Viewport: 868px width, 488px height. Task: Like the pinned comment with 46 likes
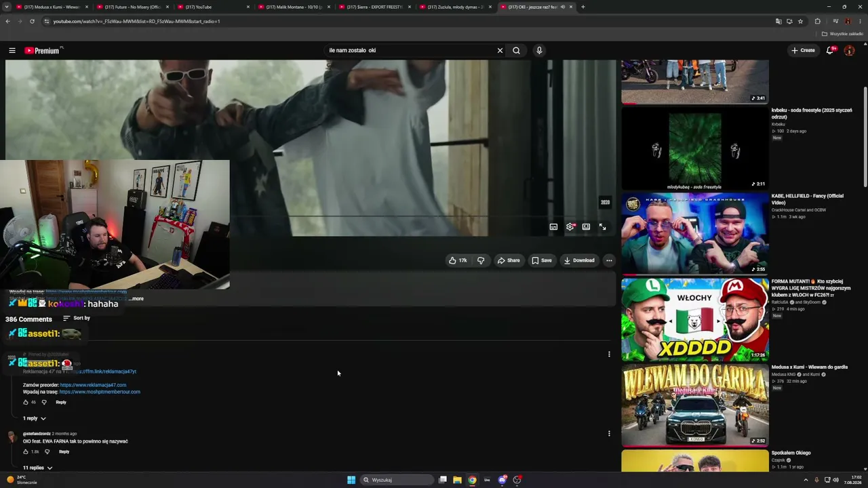pos(26,402)
